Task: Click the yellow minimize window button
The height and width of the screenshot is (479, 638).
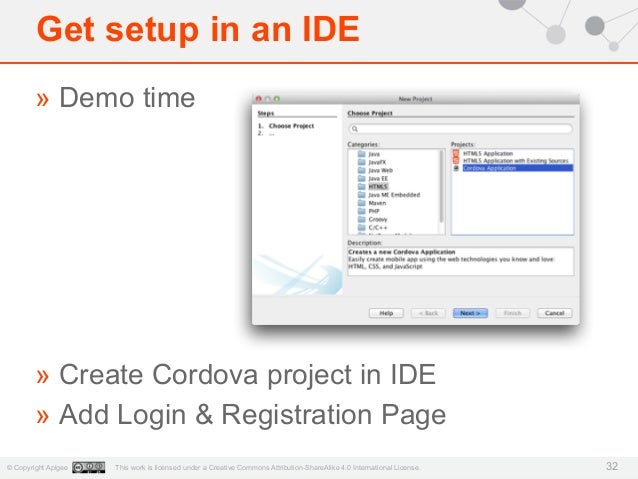Action: [268, 99]
